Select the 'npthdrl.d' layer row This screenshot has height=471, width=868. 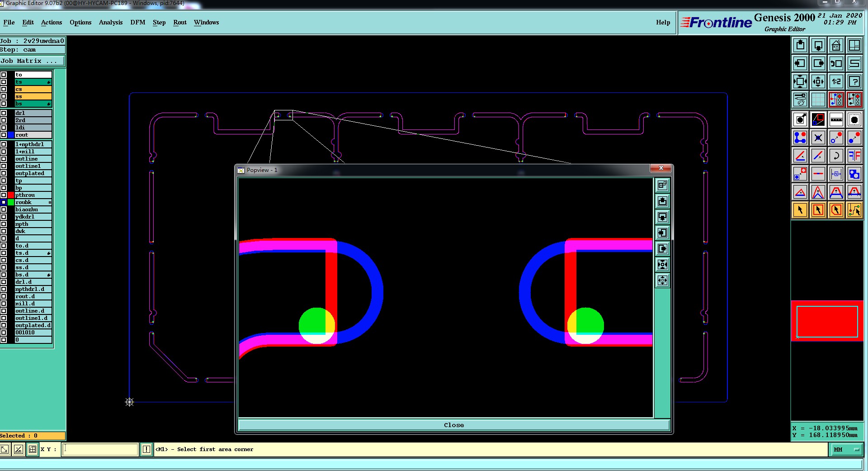(33, 289)
